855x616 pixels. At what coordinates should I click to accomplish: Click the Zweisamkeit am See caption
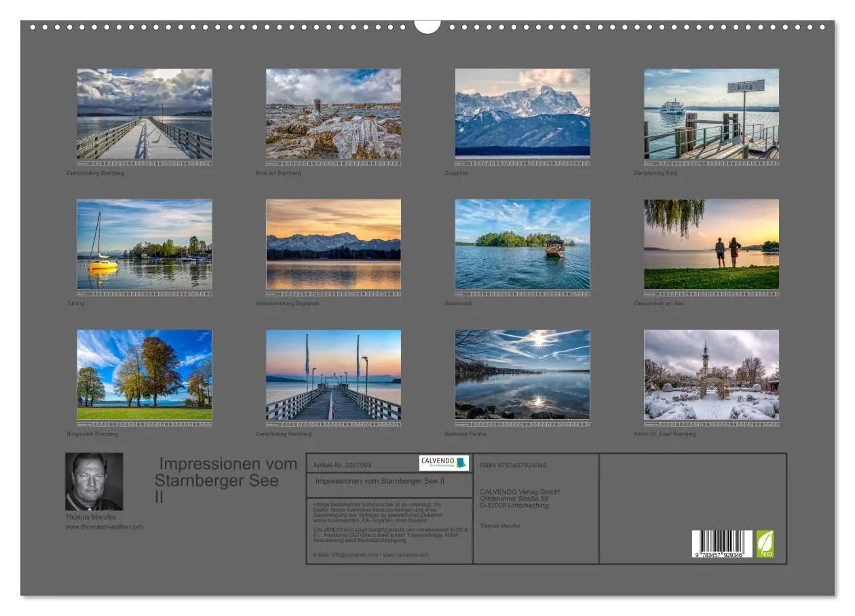[659, 303]
